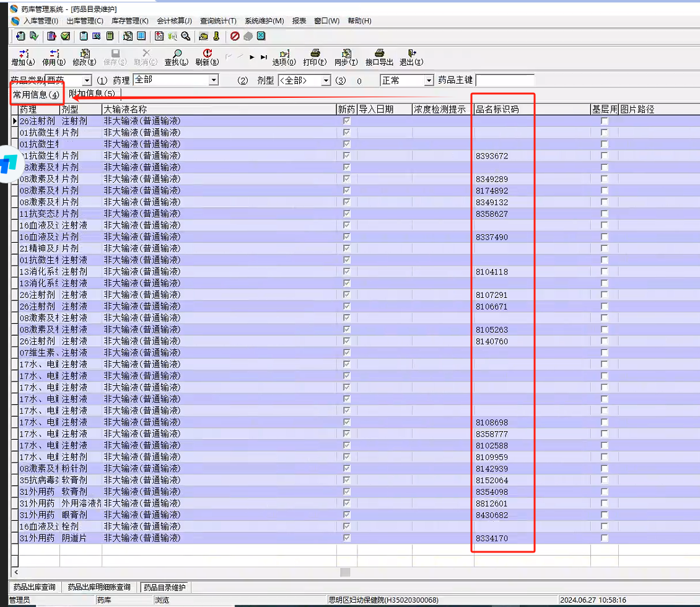Open 查找(L) magnifier search tool
Screen dimensions: 700x607
coord(177,55)
